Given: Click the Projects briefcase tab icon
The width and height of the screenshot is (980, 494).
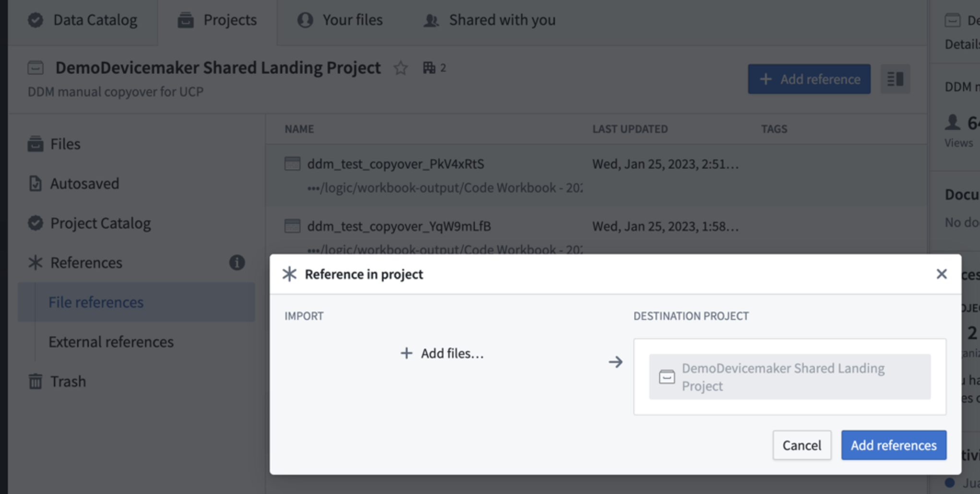Looking at the screenshot, I should 185,20.
